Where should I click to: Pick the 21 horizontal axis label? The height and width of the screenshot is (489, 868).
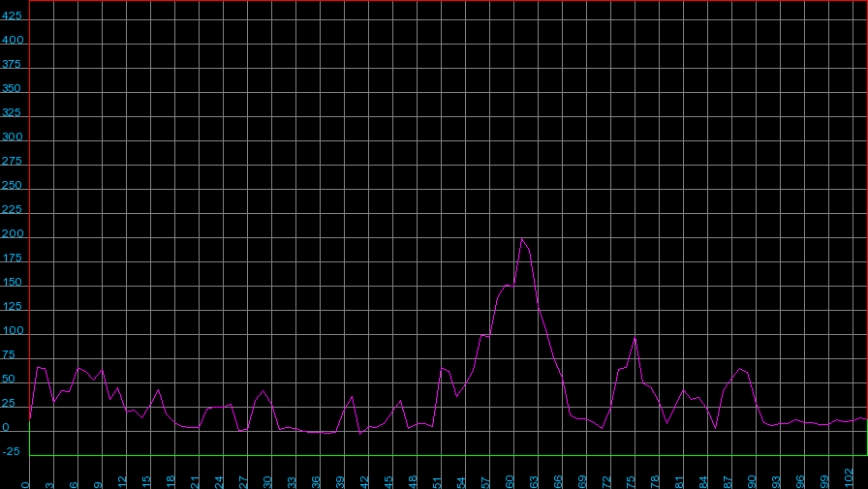(x=195, y=482)
